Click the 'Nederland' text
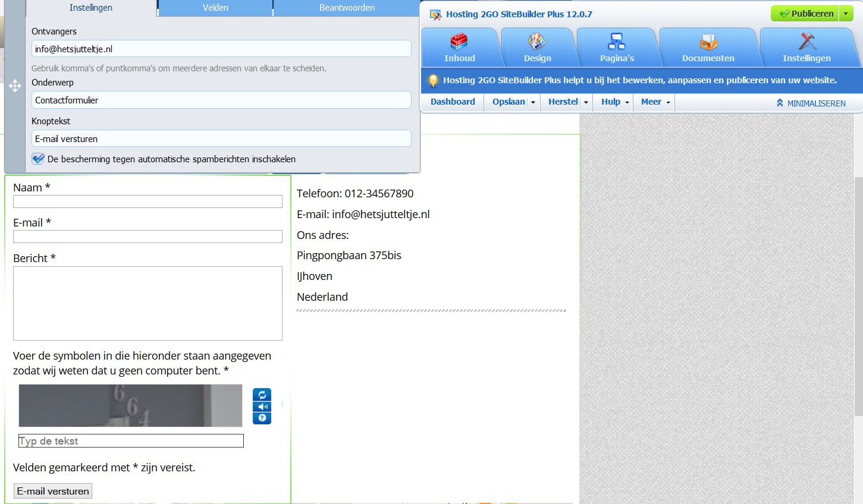Viewport: 863px width, 504px height. click(322, 297)
